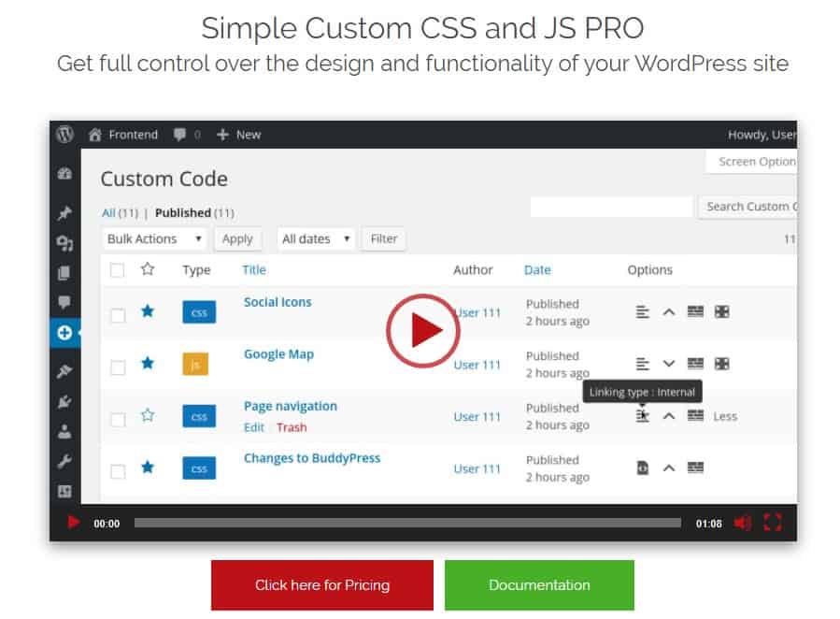Sort the table by the Date column
Image resolution: width=840 pixels, height=619 pixels.
tap(537, 269)
